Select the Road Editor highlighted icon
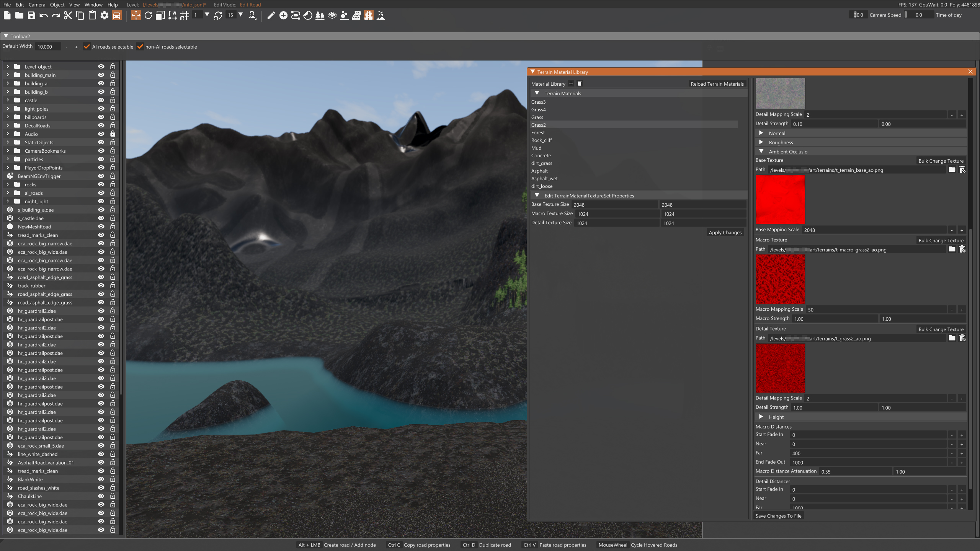This screenshot has width=980, height=551. pyautogui.click(x=369, y=15)
